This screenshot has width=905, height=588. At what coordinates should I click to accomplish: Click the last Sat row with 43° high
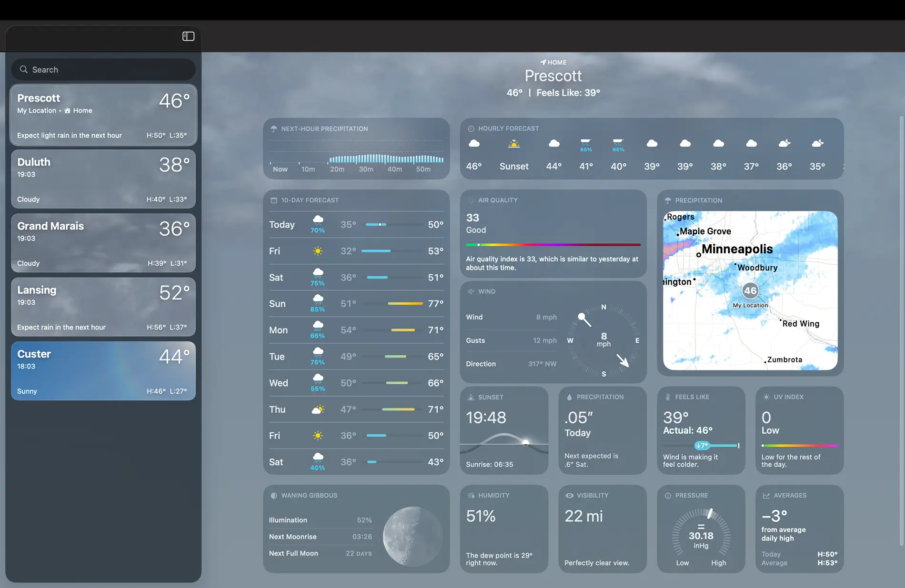(356, 462)
